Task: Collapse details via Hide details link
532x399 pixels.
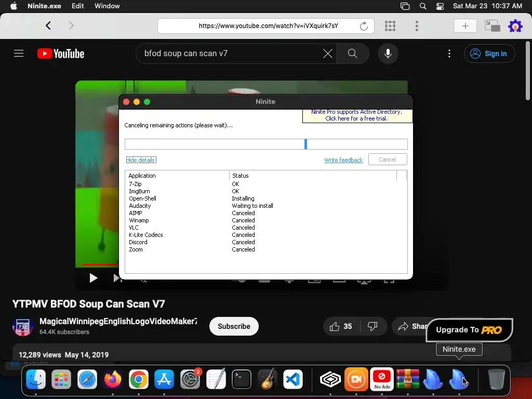Action: coord(141,160)
